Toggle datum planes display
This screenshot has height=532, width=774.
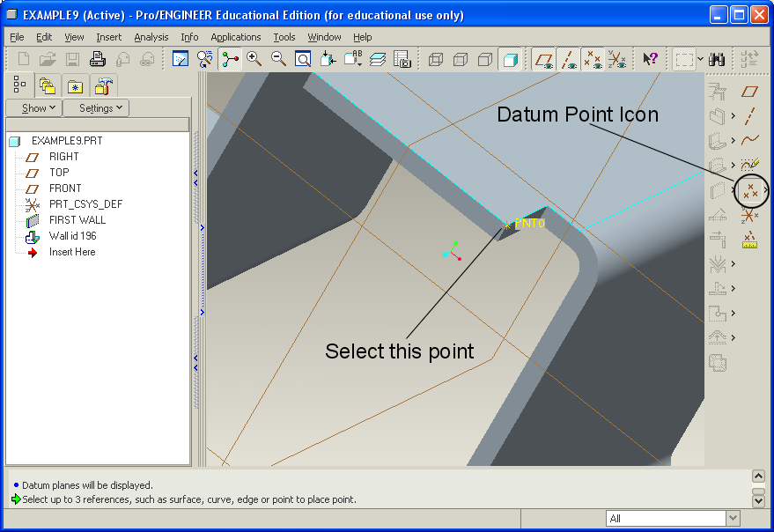pyautogui.click(x=544, y=59)
